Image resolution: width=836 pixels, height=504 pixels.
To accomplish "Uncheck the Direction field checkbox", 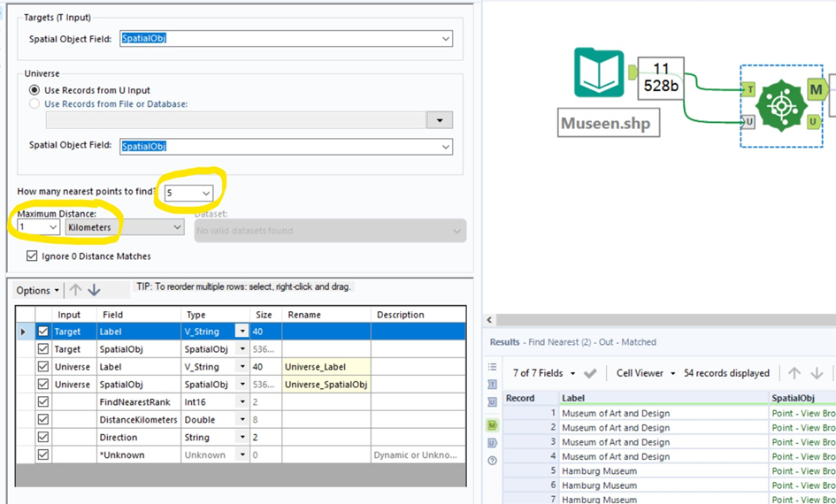I will (x=43, y=438).
